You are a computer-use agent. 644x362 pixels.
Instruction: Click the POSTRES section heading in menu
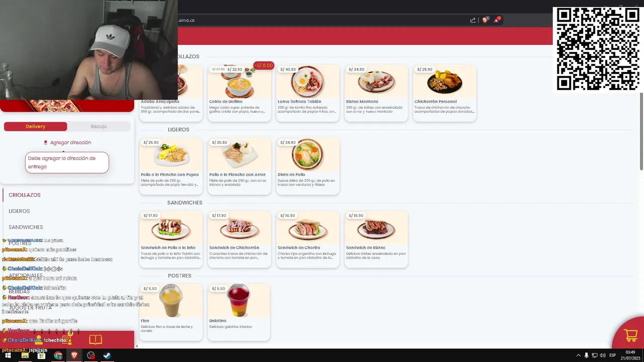(x=180, y=276)
